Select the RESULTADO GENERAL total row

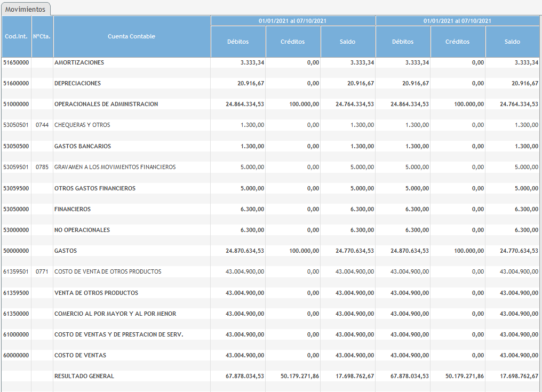click(x=84, y=376)
